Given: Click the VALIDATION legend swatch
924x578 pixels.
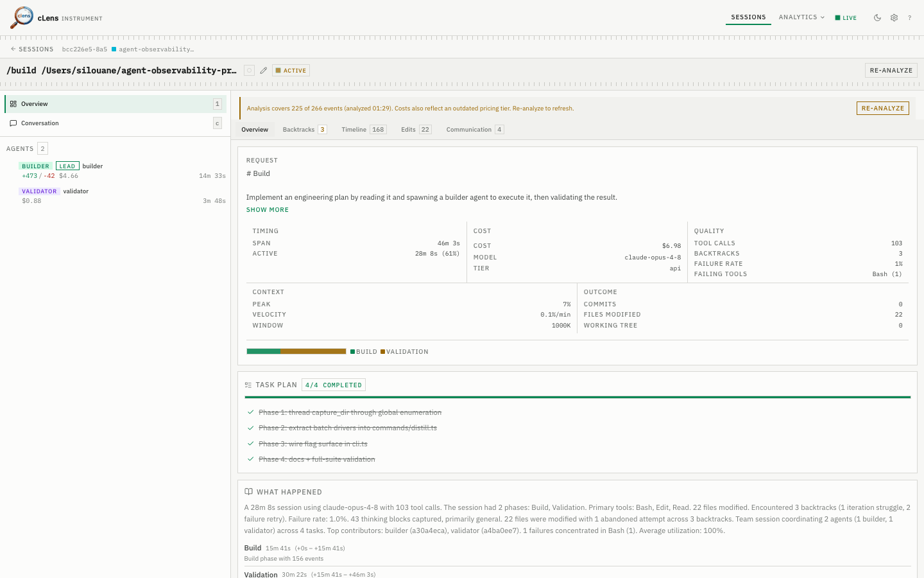Looking at the screenshot, I should [x=382, y=352].
